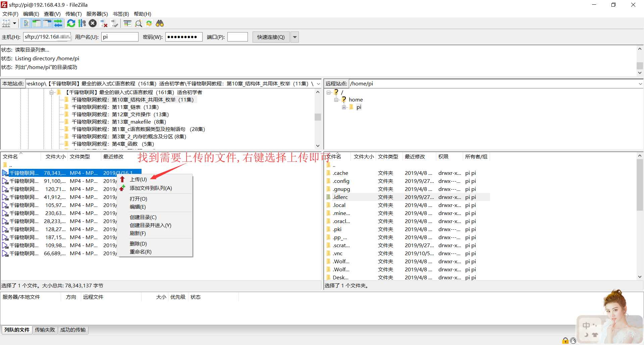
Task: Toggle local directory tree display
Action: point(37,23)
